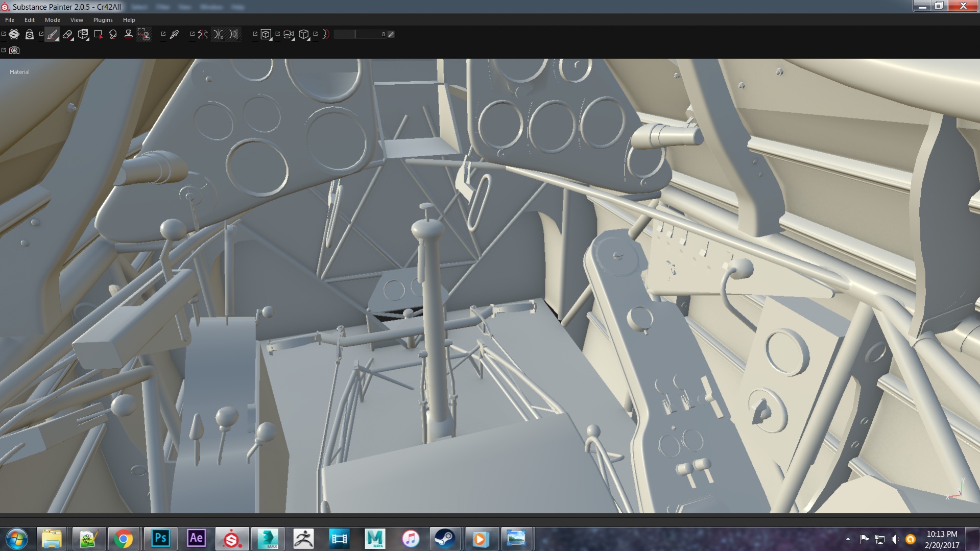Viewport: 980px width, 551px height.
Task: Toggle the symmetry mirror display icon
Action: tap(234, 34)
